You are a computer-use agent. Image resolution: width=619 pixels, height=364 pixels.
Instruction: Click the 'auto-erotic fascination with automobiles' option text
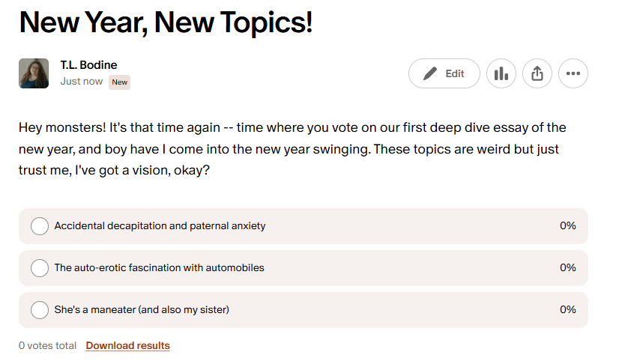pyautogui.click(x=159, y=268)
